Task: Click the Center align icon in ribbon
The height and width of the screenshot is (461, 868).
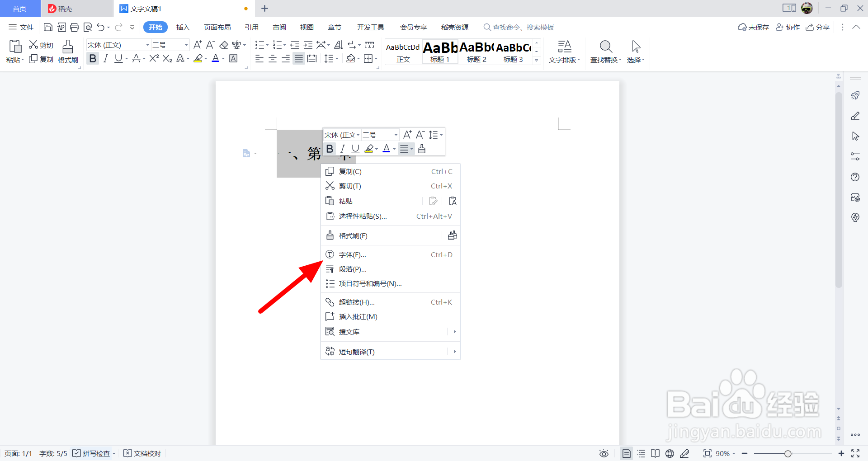Action: point(273,59)
